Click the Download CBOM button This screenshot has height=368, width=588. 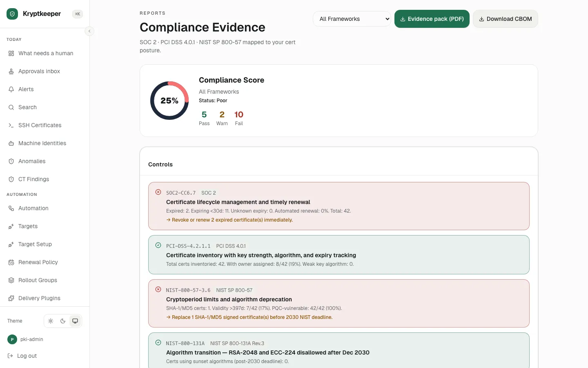[506, 19]
